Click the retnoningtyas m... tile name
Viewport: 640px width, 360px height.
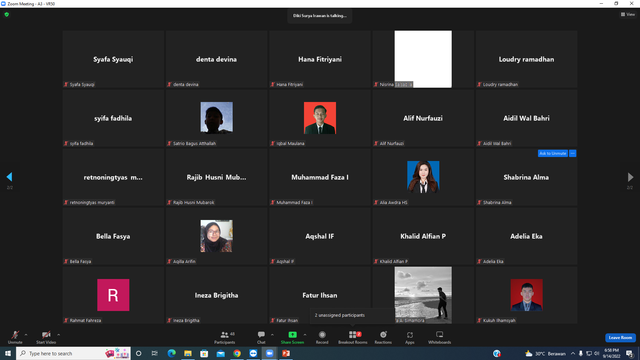coord(113,177)
